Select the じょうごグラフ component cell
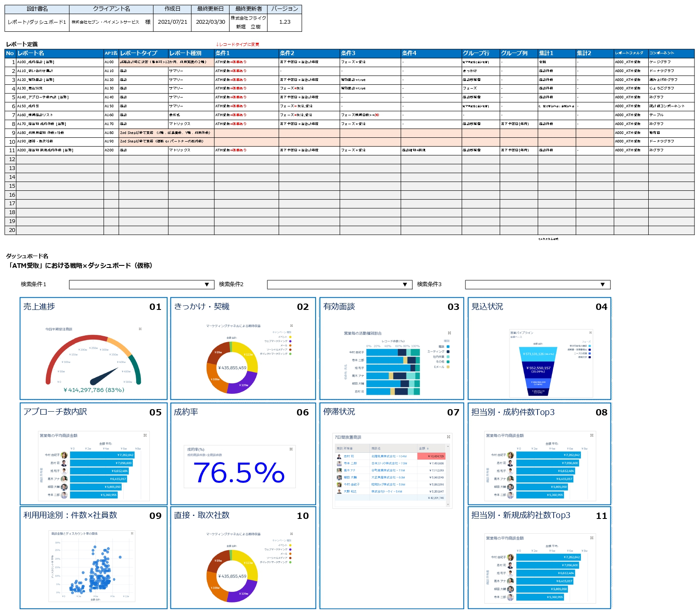The height and width of the screenshot is (616, 700). [671, 88]
